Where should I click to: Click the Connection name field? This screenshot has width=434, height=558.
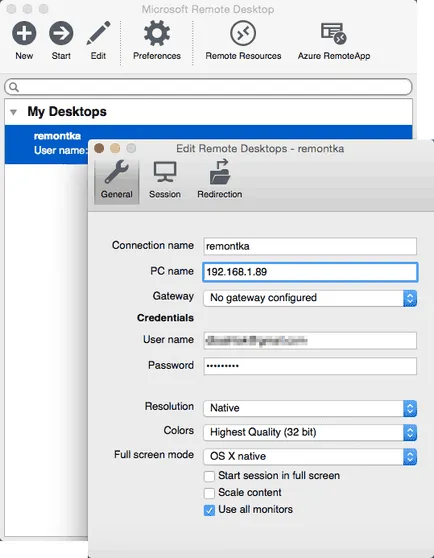(x=310, y=246)
